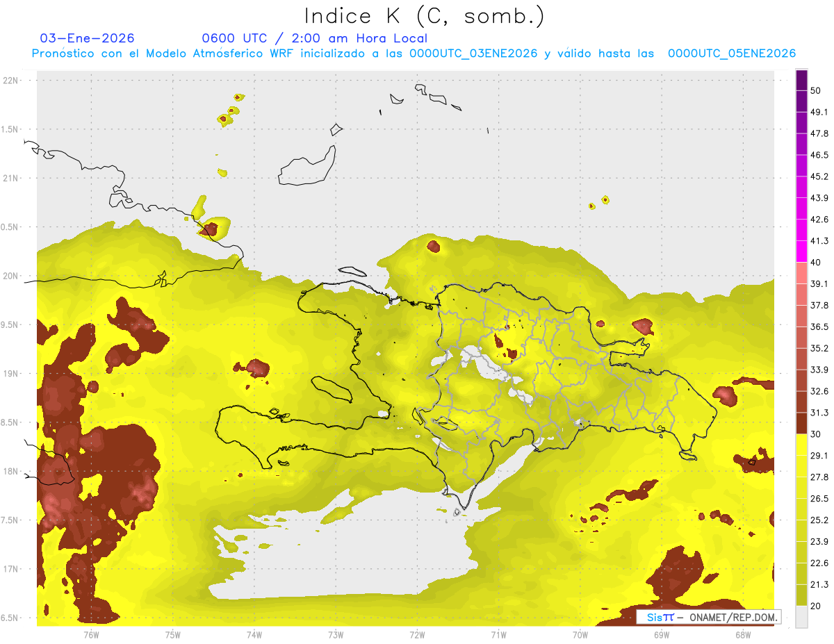
Task: Click the "45.2" color scale value
Action: [x=820, y=176]
